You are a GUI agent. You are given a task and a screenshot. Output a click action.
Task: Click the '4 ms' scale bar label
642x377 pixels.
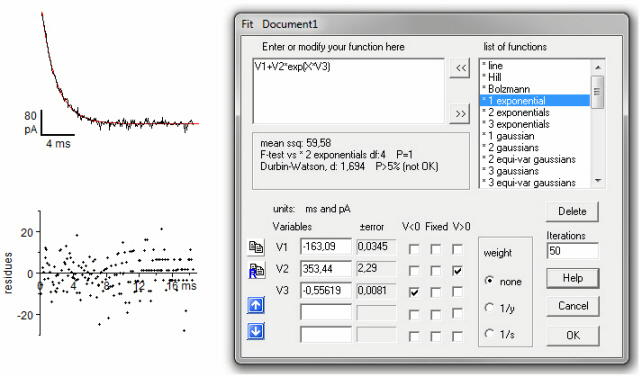coord(58,144)
